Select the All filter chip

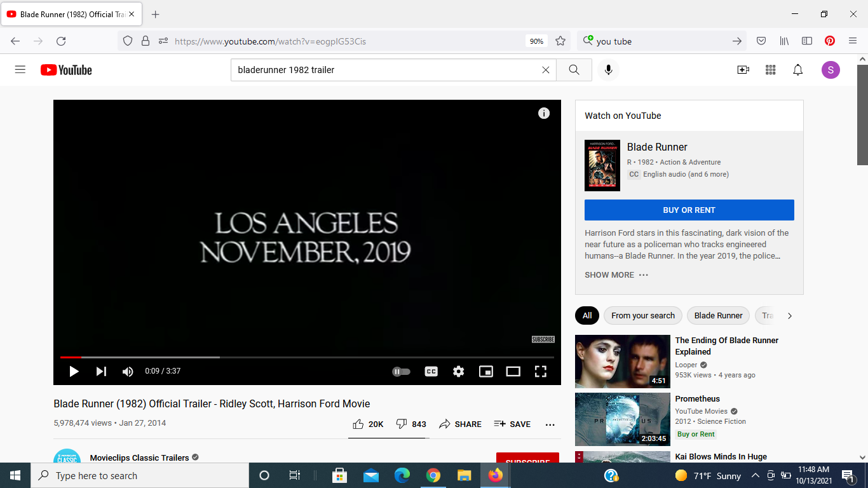(587, 316)
